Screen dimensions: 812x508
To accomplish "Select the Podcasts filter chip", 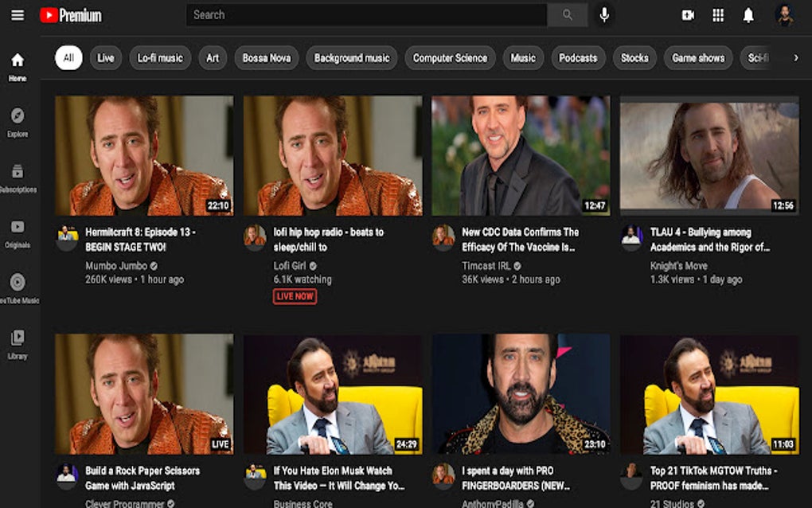I will [x=578, y=58].
